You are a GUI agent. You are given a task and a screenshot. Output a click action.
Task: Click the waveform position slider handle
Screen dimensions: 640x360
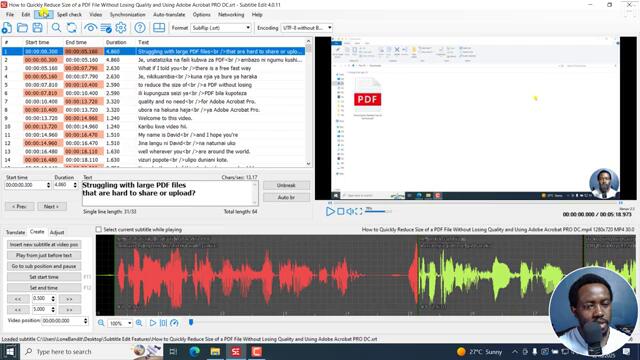[191, 322]
